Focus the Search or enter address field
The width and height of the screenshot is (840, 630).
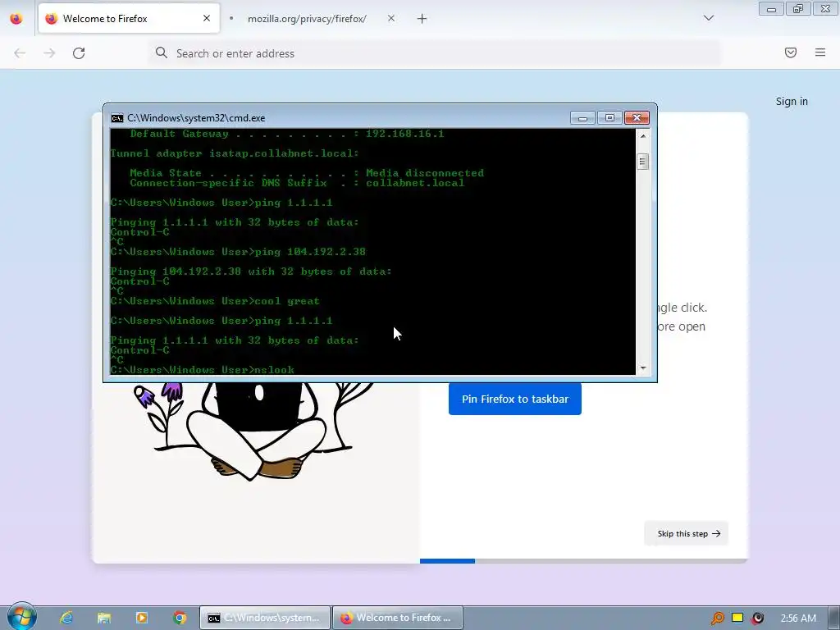point(435,53)
